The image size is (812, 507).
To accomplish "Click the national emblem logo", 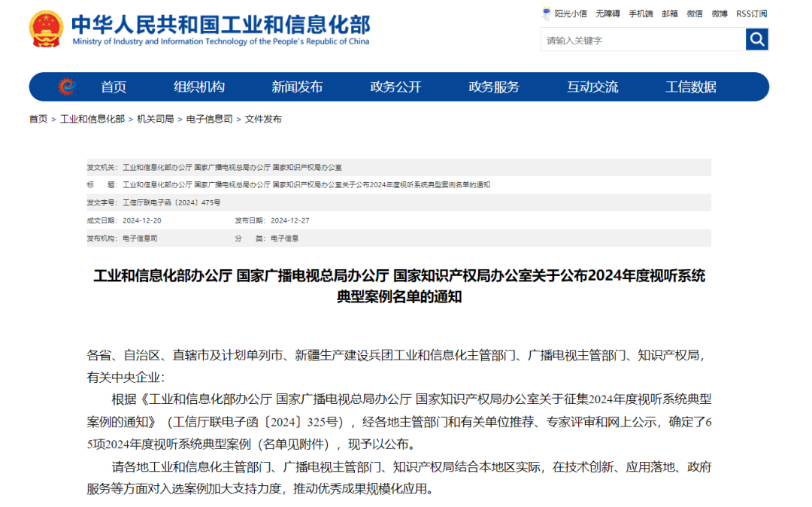I will (47, 30).
